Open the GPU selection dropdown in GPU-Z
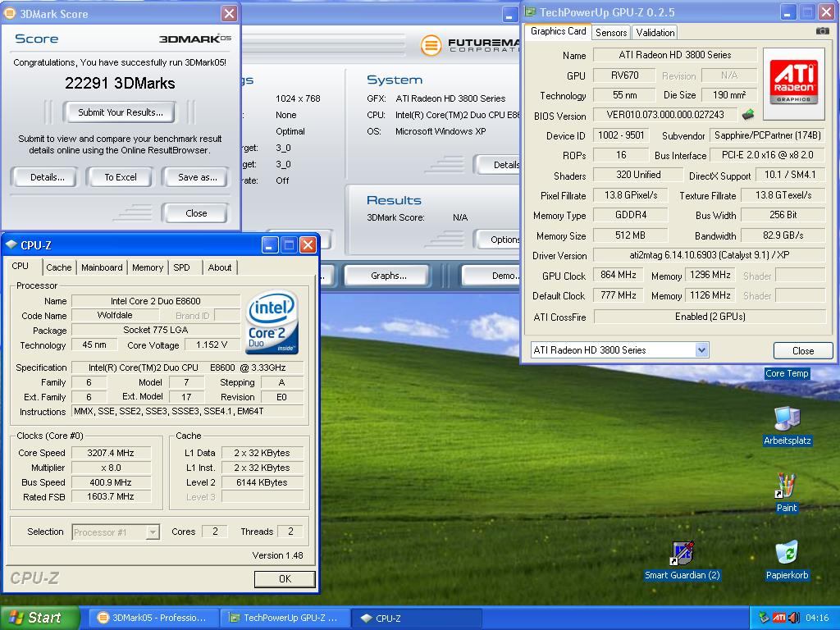 [702, 349]
